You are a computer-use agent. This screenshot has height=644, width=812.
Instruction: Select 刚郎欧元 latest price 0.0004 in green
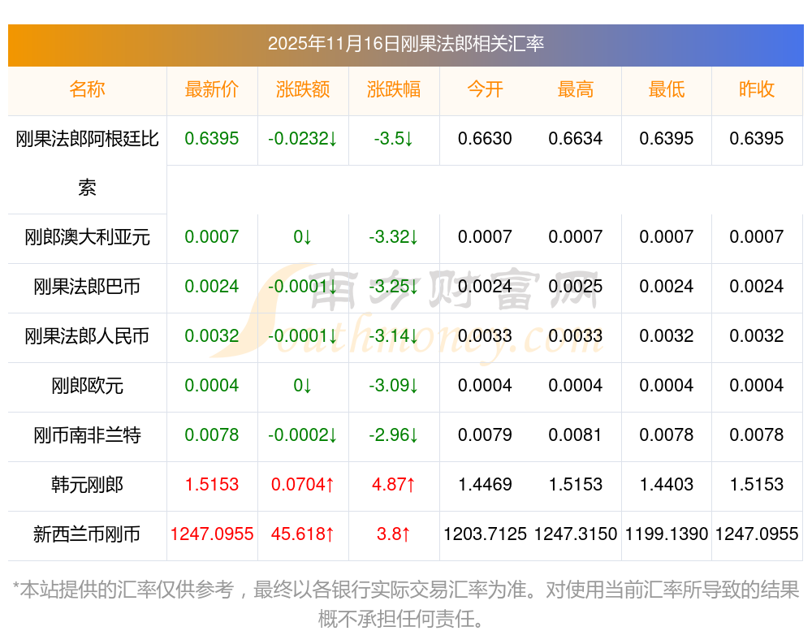pos(211,386)
